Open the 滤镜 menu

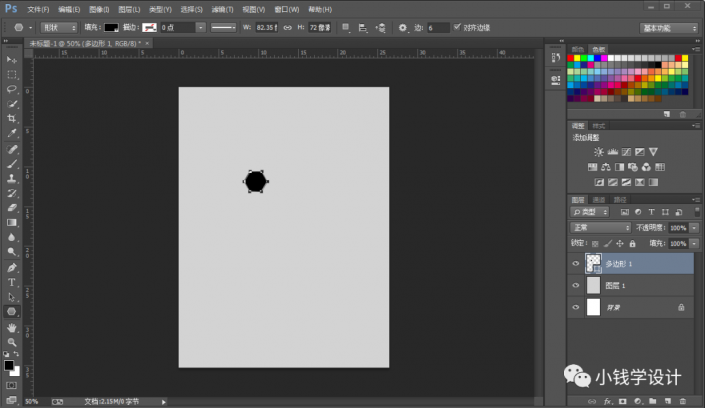221,8
